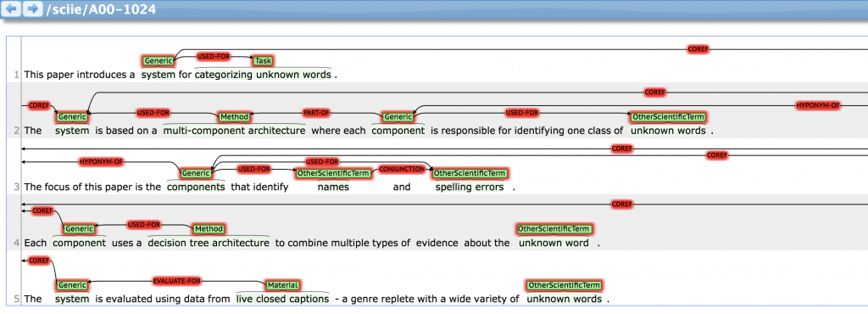Select word component in sentence 4
Screen dimensions: 868x314
[x=79, y=243]
